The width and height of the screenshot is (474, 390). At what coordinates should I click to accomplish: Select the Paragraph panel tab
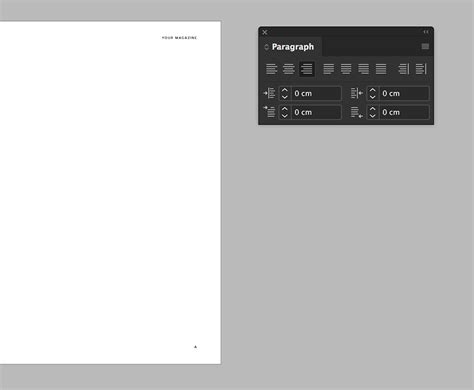293,47
